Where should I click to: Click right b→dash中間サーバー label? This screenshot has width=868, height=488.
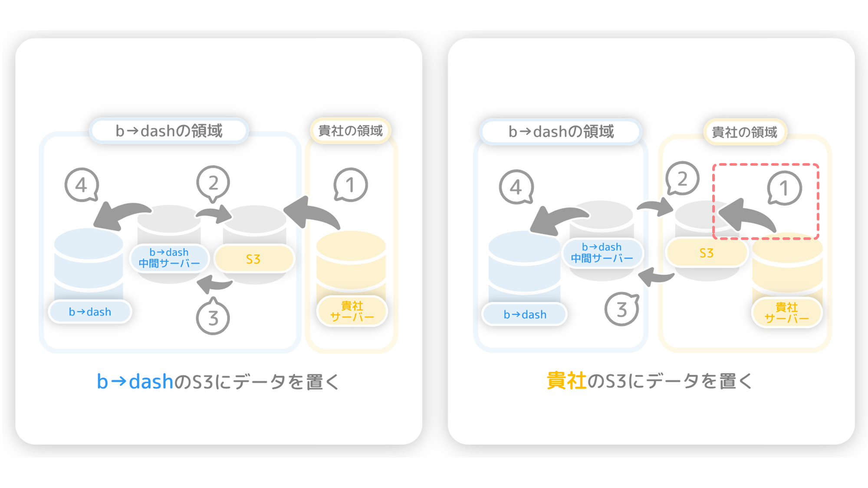point(602,252)
